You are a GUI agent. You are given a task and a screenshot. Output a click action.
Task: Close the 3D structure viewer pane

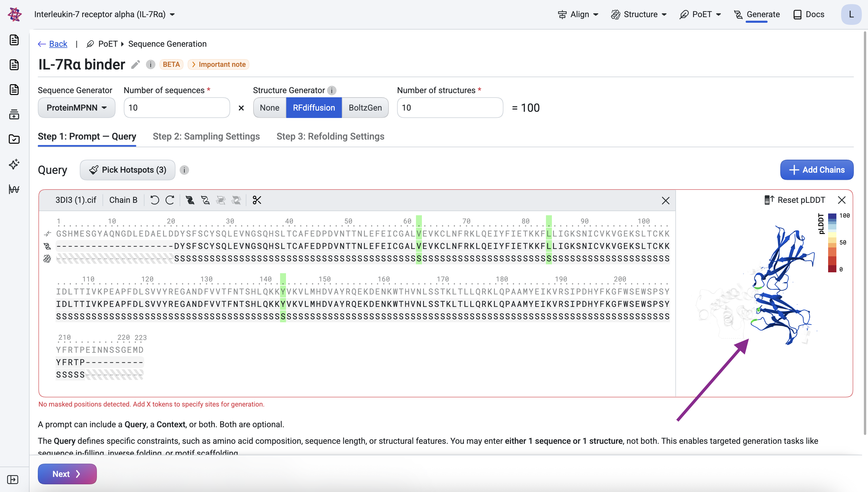[x=842, y=200]
